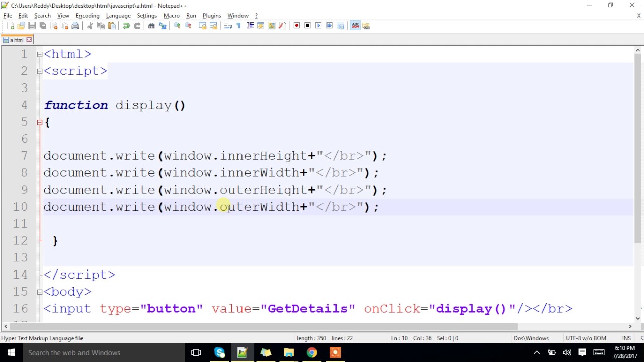Screen dimensions: 644x362
Task: Open the Function List toolbar icon
Action: click(x=282, y=26)
